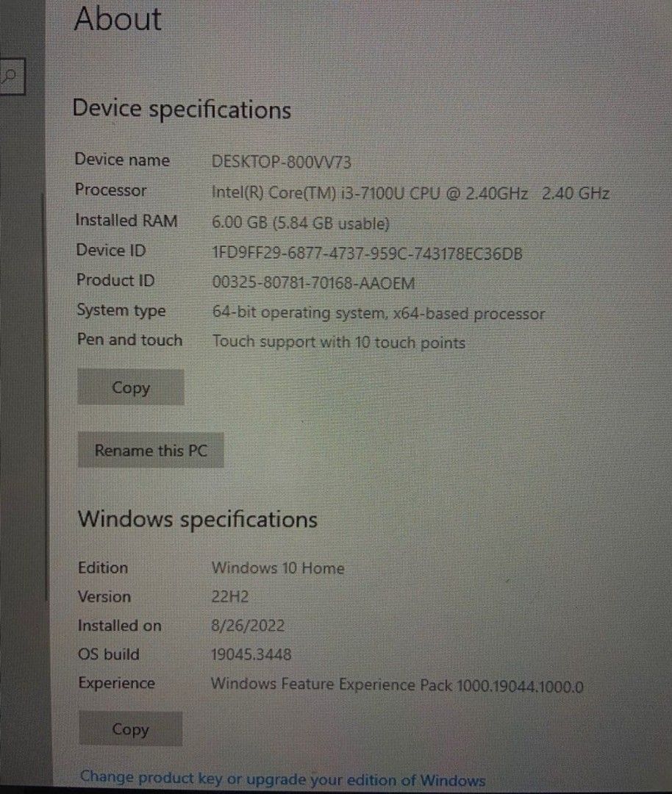Click the Device ID label

point(111,250)
